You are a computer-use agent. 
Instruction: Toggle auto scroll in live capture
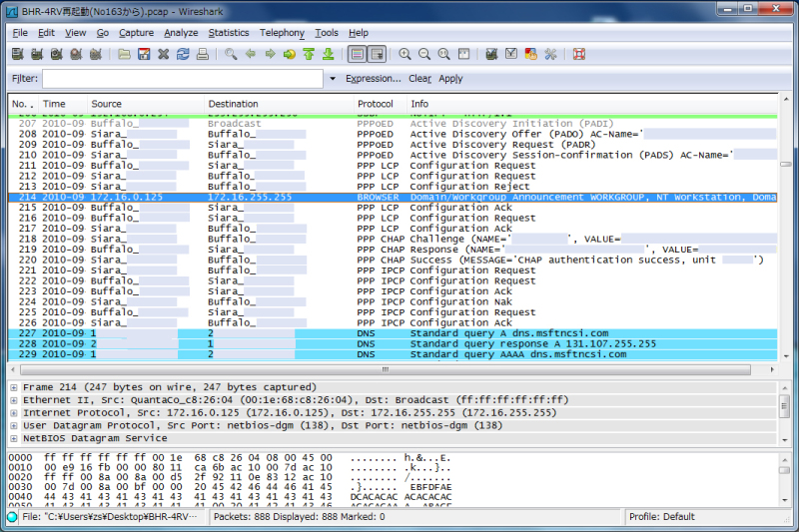377,54
